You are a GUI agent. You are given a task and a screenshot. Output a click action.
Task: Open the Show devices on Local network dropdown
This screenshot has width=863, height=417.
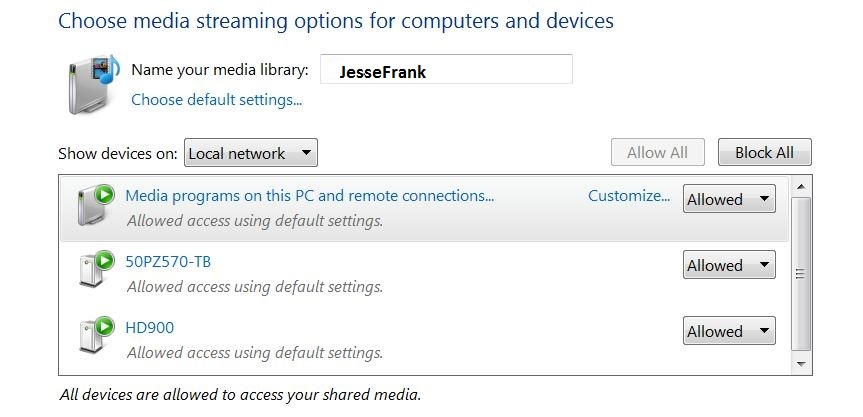click(251, 153)
